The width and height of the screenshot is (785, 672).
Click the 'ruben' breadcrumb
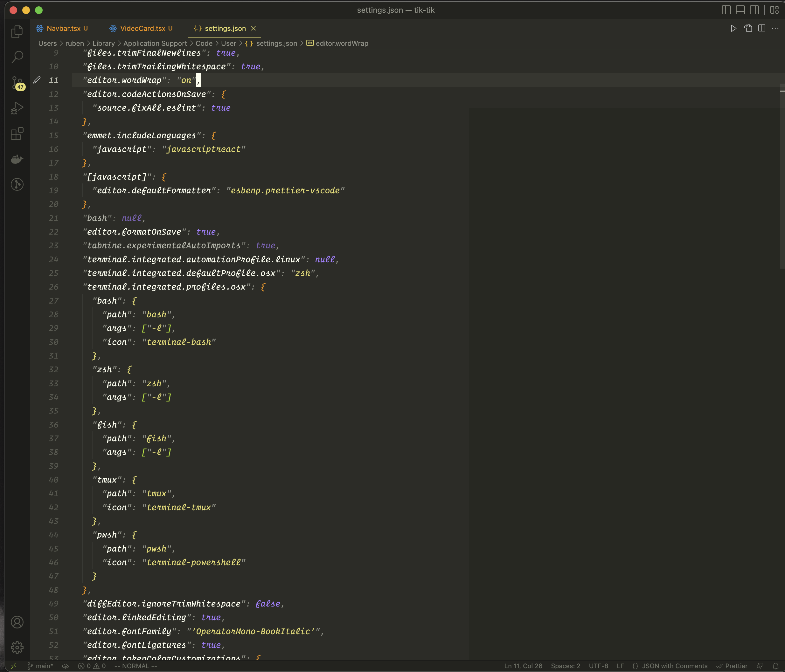tap(74, 43)
